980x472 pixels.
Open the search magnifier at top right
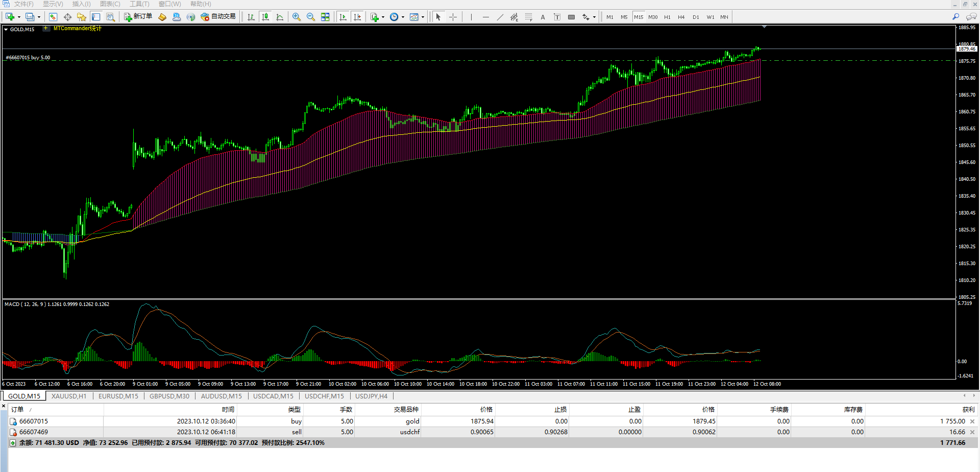956,17
